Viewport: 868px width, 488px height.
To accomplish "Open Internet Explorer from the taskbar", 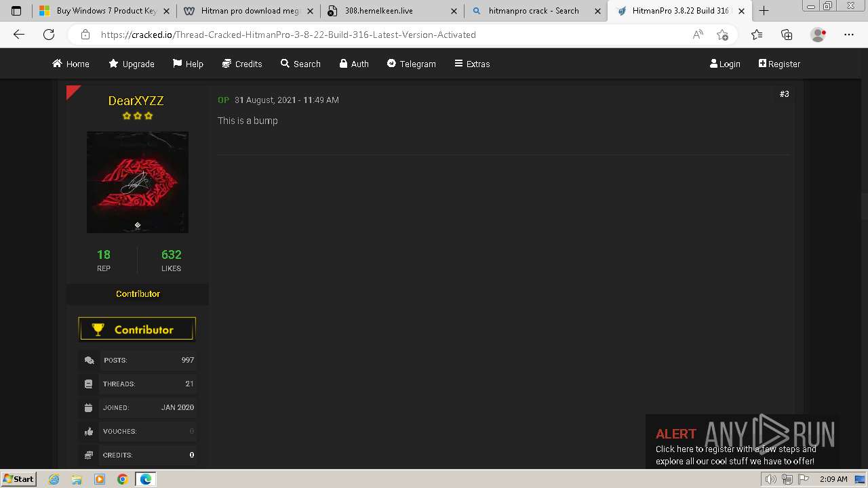I will coord(54,479).
